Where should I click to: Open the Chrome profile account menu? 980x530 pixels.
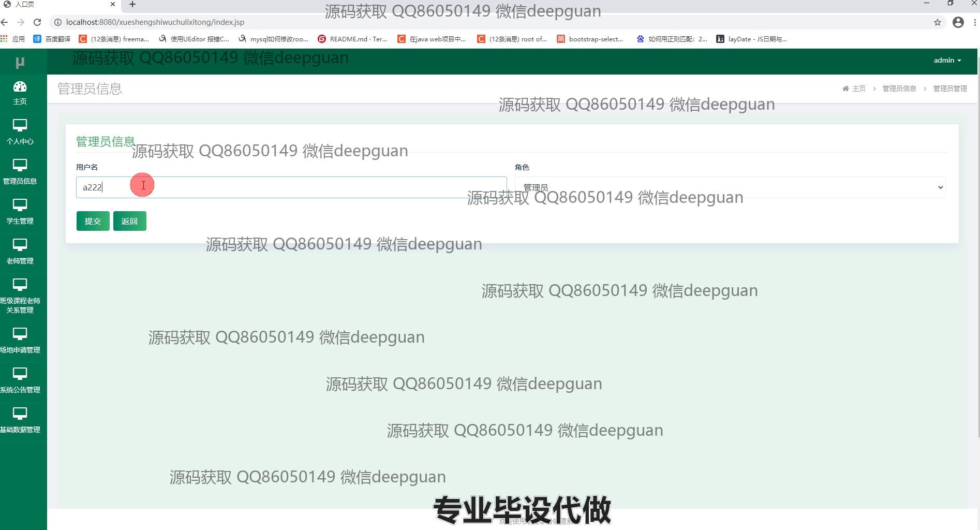[x=958, y=22]
